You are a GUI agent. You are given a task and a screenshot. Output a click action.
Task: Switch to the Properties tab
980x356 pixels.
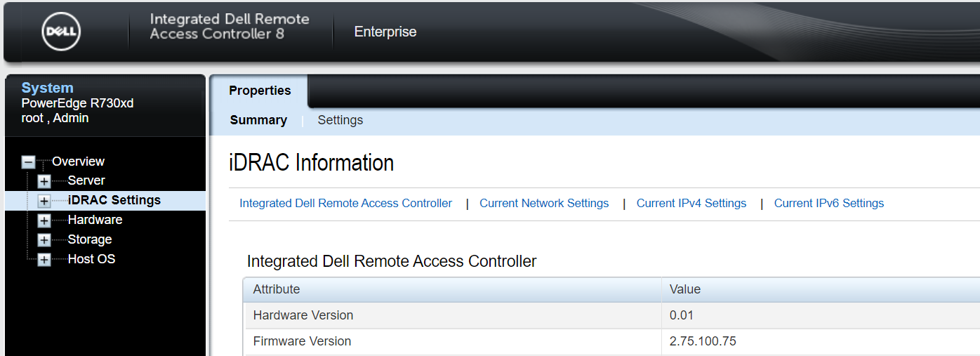260,91
